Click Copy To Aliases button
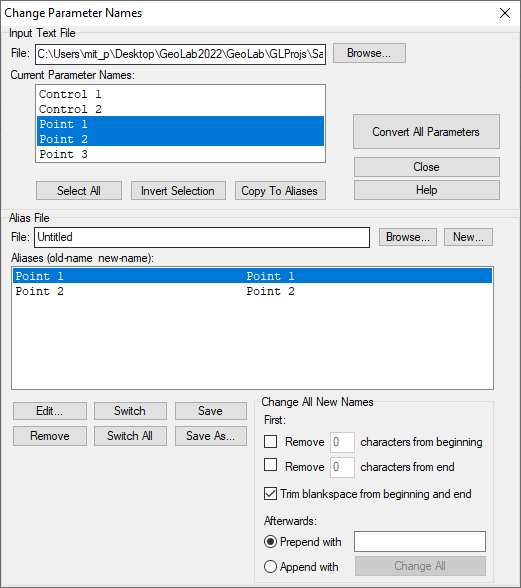Screen dimensions: 521x588 pos(280,191)
